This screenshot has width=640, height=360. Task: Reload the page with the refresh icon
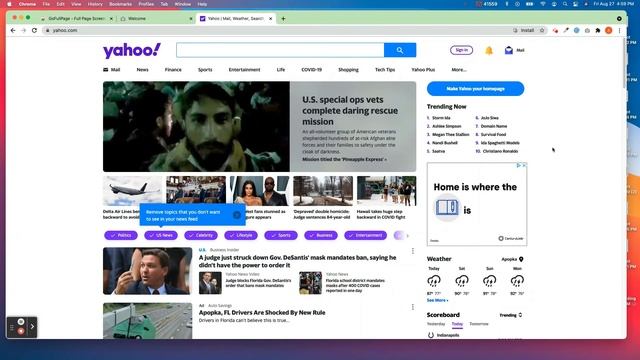pos(34,30)
